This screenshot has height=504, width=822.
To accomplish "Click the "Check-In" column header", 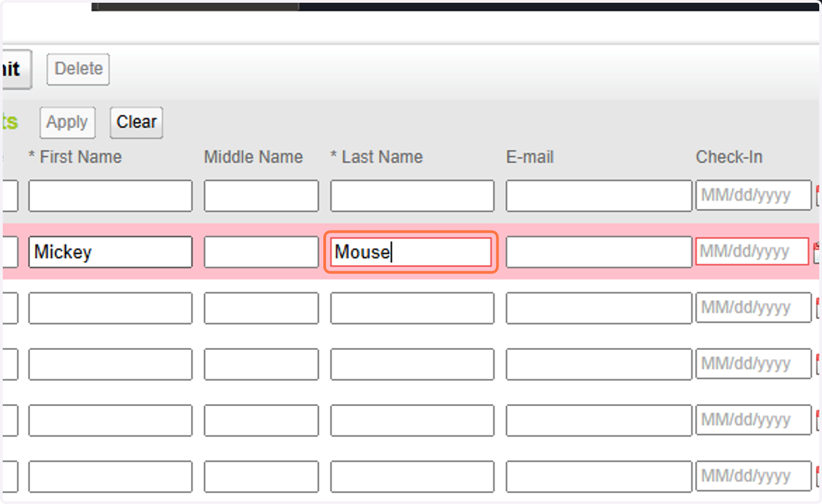I will [729, 157].
